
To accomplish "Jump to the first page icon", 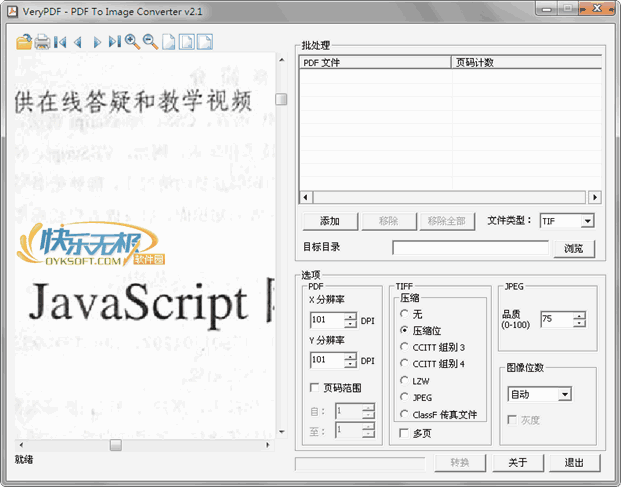I will tap(60, 42).
